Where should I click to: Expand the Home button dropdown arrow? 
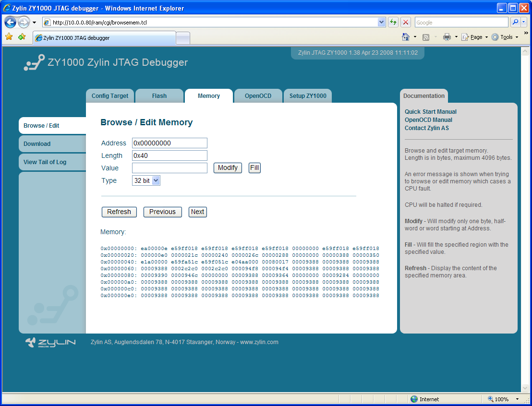pyautogui.click(x=415, y=37)
